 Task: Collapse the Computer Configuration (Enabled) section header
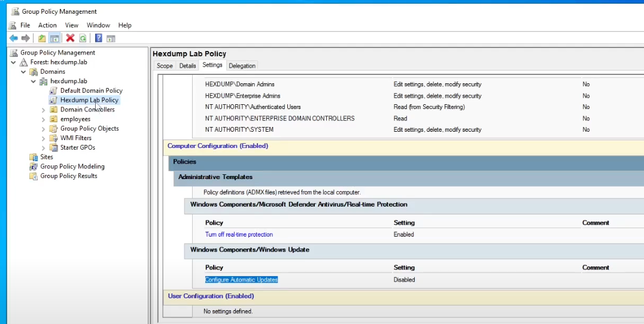pyautogui.click(x=218, y=146)
